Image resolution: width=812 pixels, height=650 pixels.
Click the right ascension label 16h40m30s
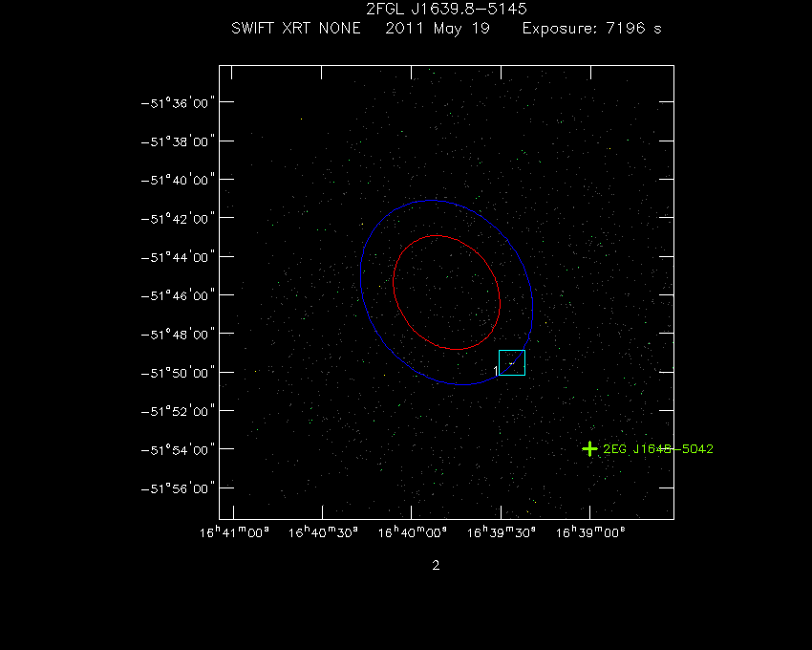coord(323,532)
